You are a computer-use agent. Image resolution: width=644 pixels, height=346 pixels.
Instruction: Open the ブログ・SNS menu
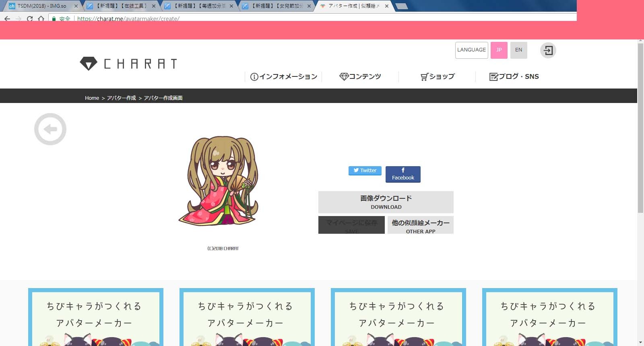click(x=514, y=76)
